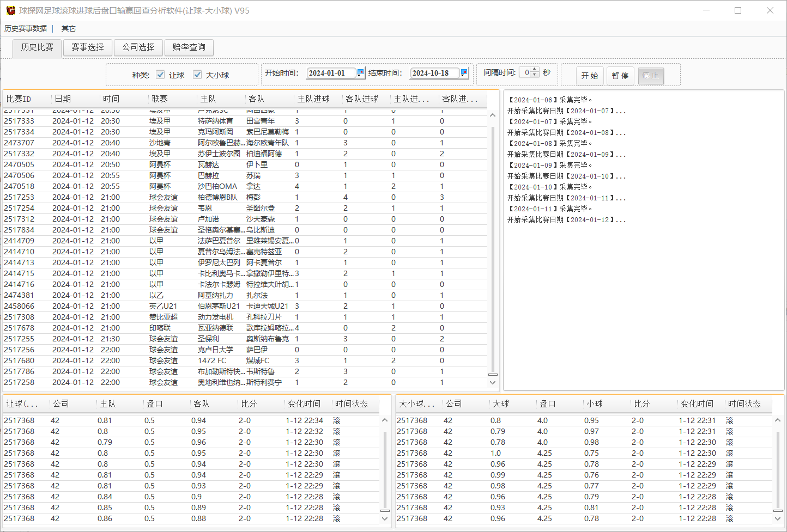
Task: Minimize the application window
Action: [x=706, y=10]
